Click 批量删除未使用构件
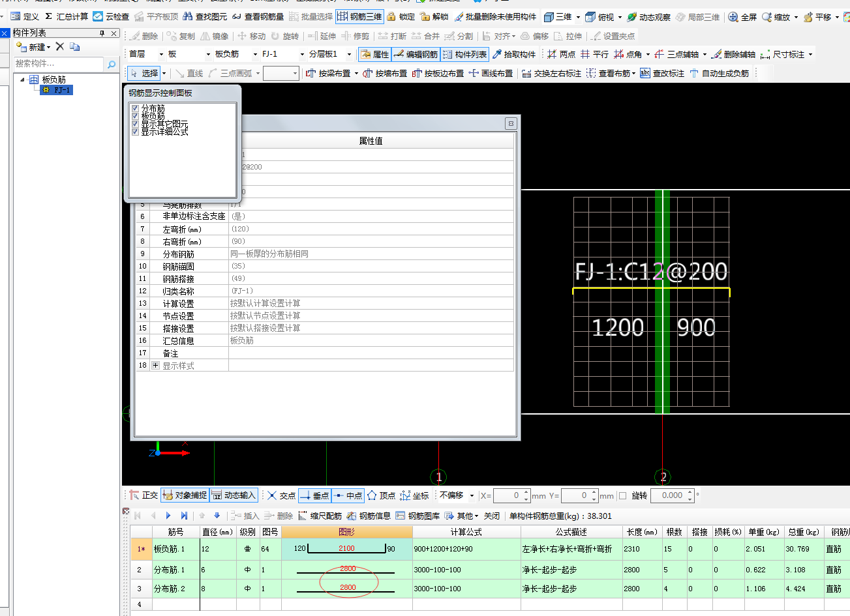The height and width of the screenshot is (616, 850). tap(495, 17)
